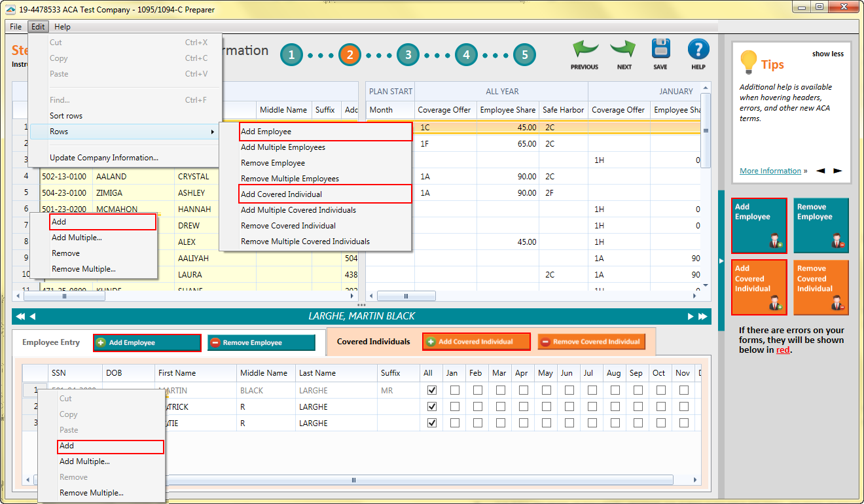This screenshot has height=504, width=864.
Task: Click the orange Remove Covered Individual tile
Action: (821, 287)
